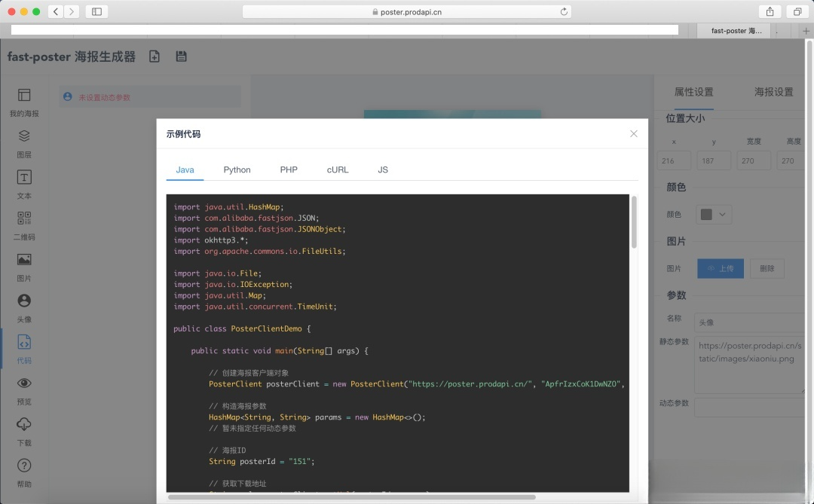Image resolution: width=814 pixels, height=504 pixels.
Task: Click the 下载 download icon
Action: pos(23,431)
